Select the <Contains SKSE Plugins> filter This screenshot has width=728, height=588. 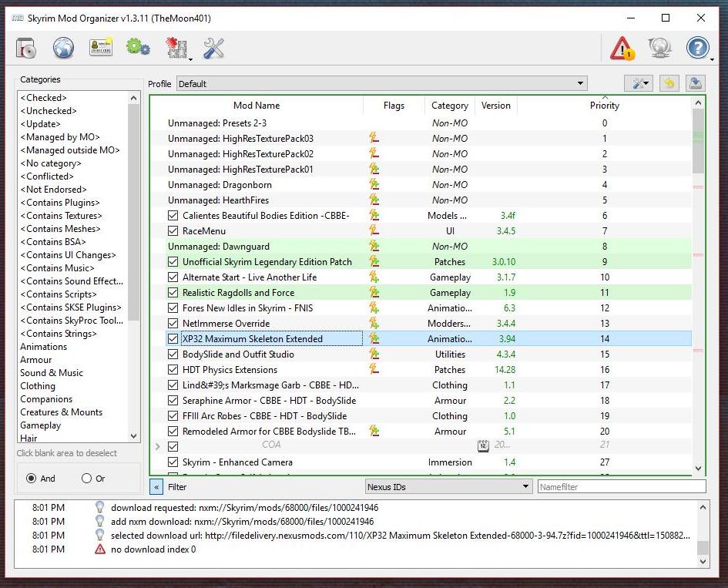(x=71, y=307)
